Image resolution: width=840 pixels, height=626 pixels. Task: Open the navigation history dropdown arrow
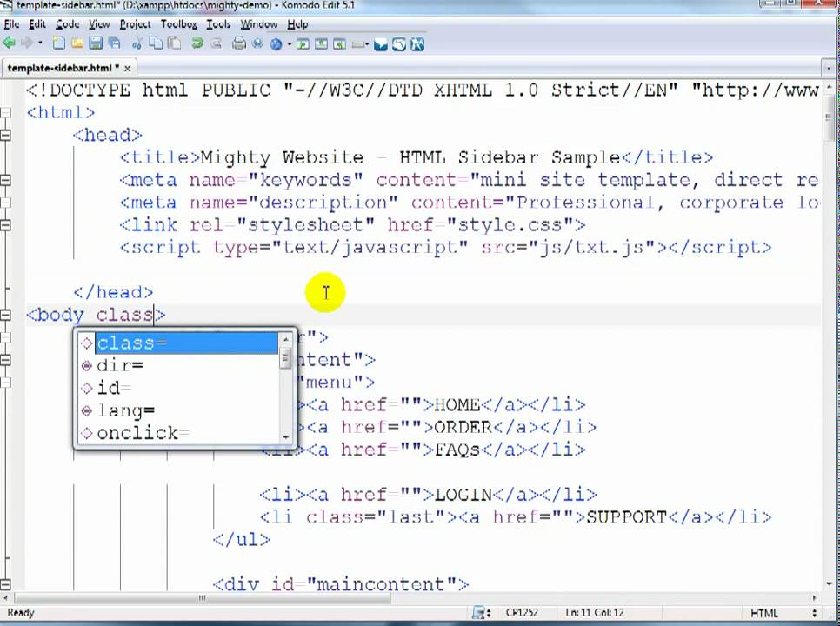pyautogui.click(x=40, y=44)
